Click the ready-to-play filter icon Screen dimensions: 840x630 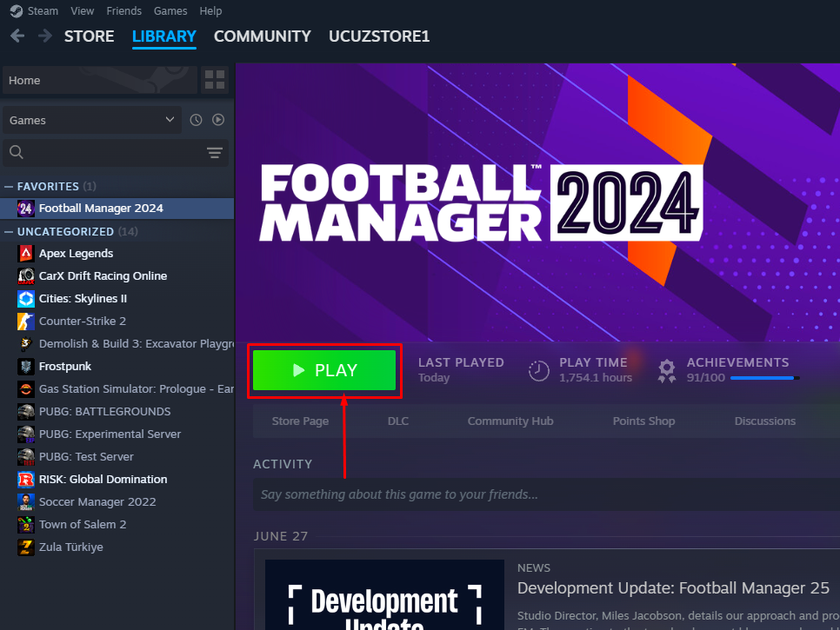tap(218, 120)
